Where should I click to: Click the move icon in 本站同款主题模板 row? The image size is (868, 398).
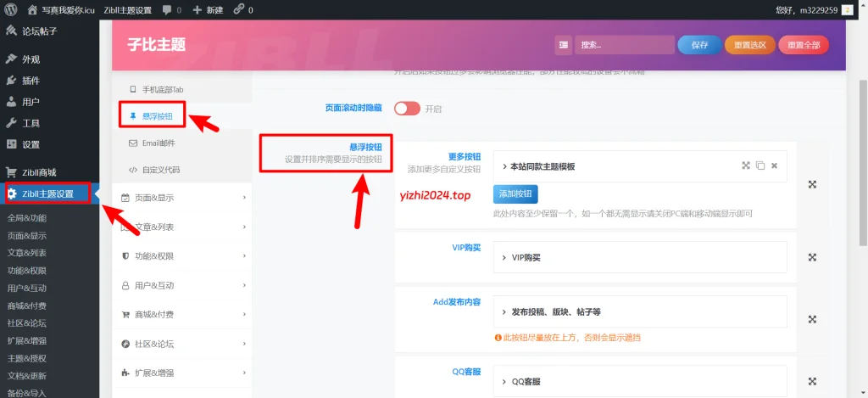pyautogui.click(x=746, y=165)
